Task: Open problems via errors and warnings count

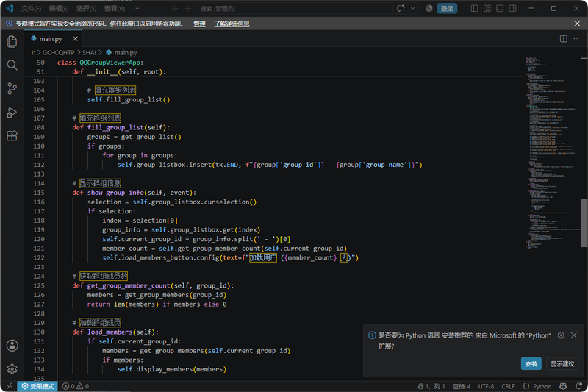Action: point(76,386)
